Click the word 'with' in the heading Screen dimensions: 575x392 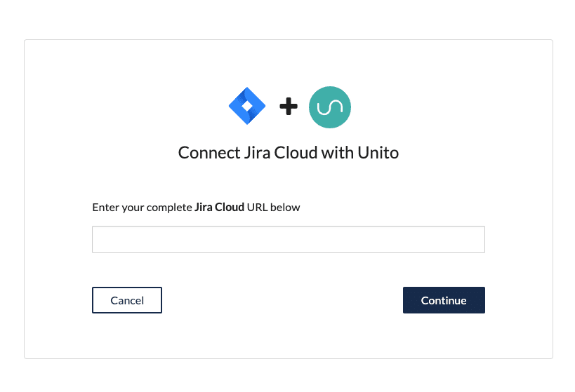tap(338, 153)
